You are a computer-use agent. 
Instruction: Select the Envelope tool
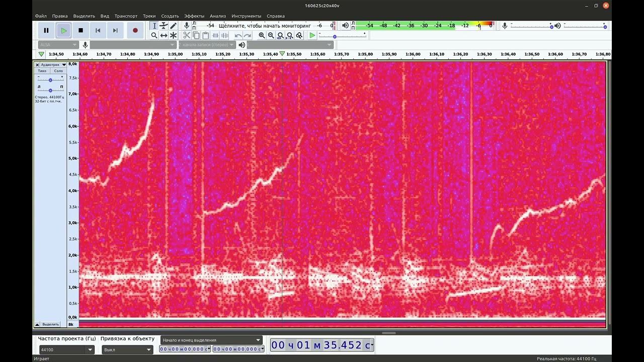point(164,26)
